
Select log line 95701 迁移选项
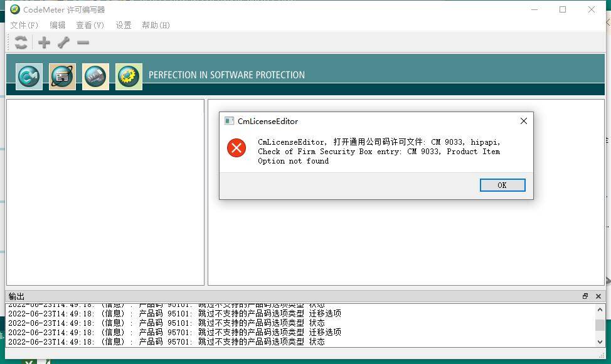click(x=174, y=332)
